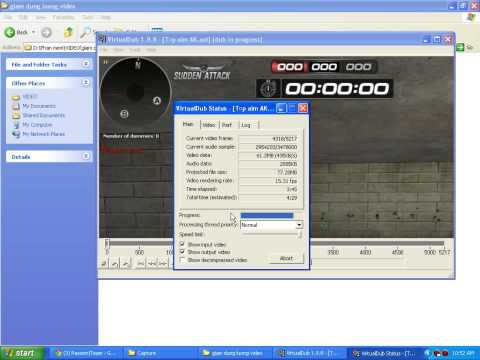The width and height of the screenshot is (480, 360).
Task: Click the VirtualDub timeline seek handle
Action: pyautogui.click(x=107, y=243)
